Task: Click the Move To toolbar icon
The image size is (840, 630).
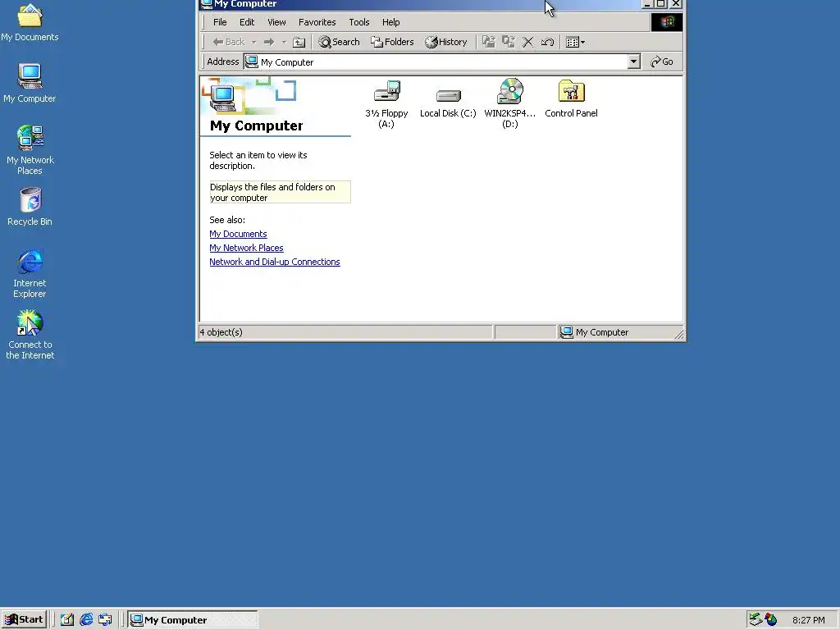Action: coord(488,42)
